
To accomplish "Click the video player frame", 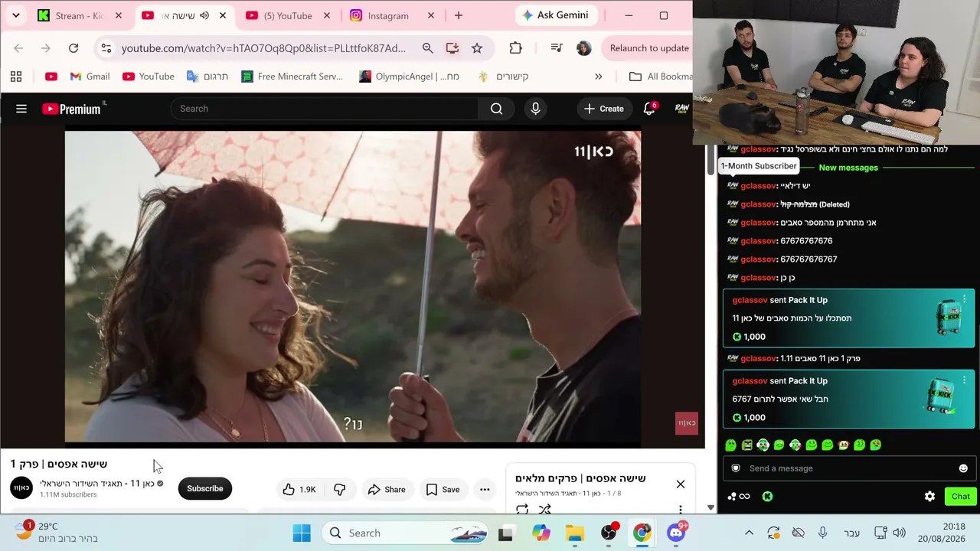I will [352, 287].
